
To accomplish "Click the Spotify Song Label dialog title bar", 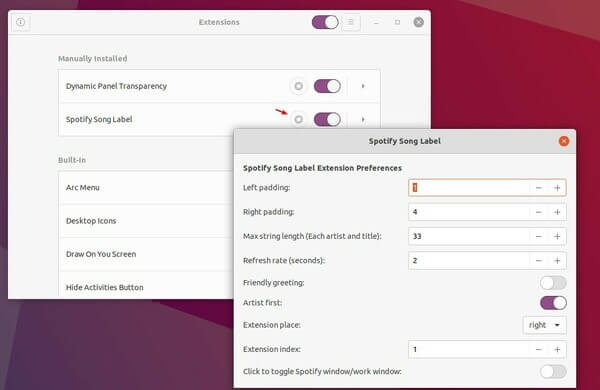I will (404, 141).
